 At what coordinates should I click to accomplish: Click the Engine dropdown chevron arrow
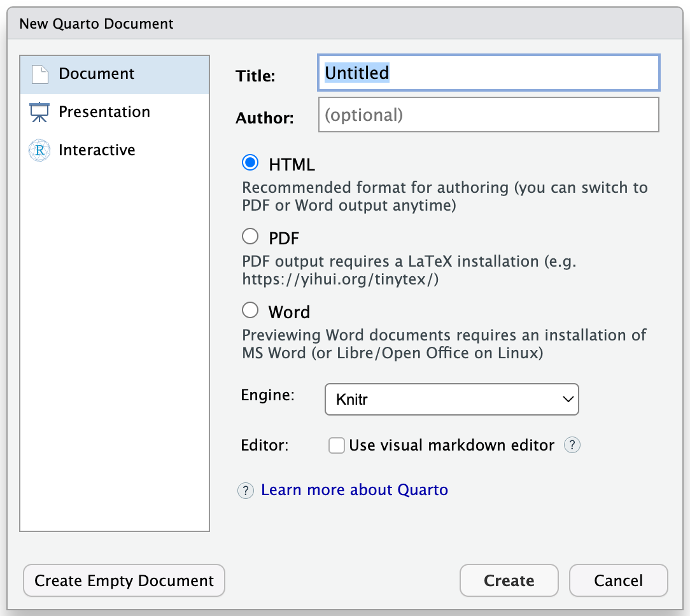[x=568, y=400]
